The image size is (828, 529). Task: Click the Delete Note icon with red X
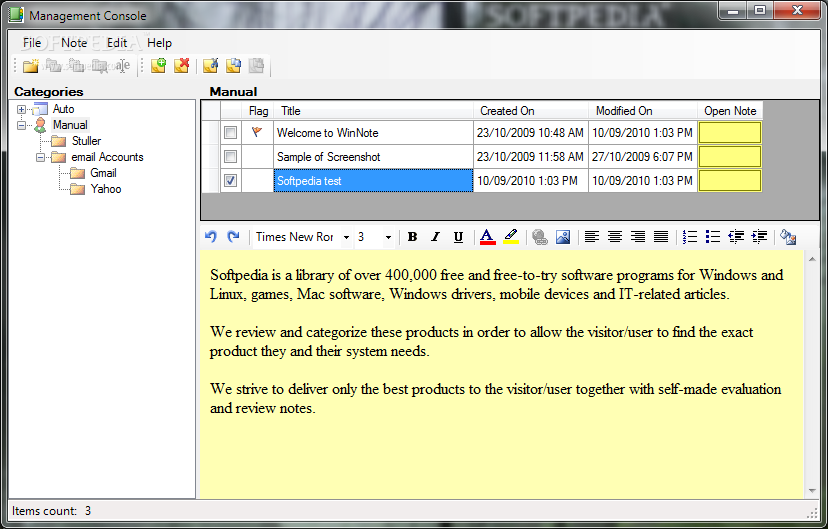[182, 65]
